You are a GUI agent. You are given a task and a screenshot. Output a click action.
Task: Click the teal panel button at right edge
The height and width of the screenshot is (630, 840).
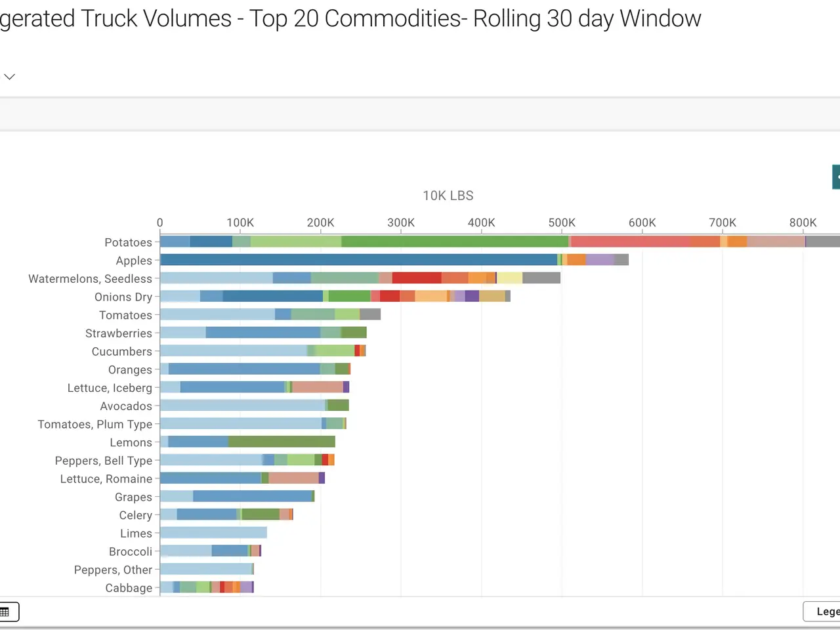tap(836, 177)
